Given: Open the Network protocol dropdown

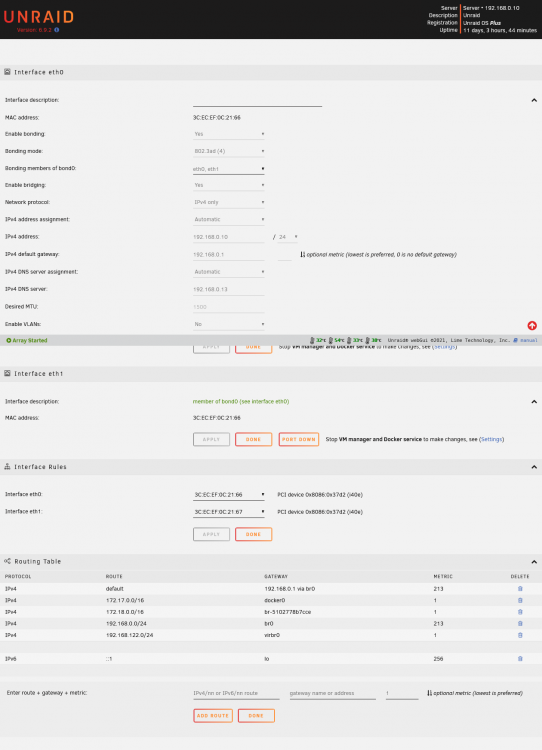Looking at the screenshot, I should 229,202.
